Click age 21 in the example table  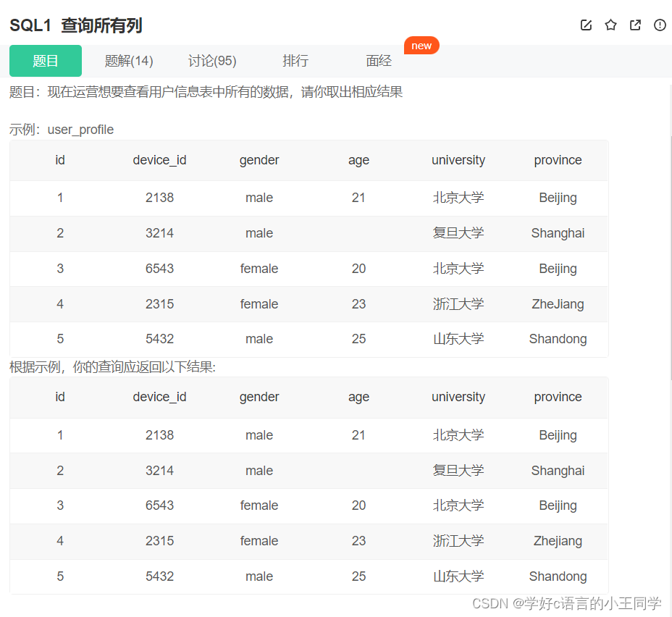[x=358, y=198]
